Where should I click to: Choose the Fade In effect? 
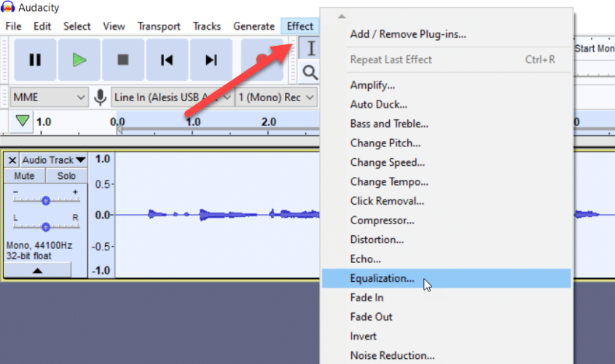point(447,298)
